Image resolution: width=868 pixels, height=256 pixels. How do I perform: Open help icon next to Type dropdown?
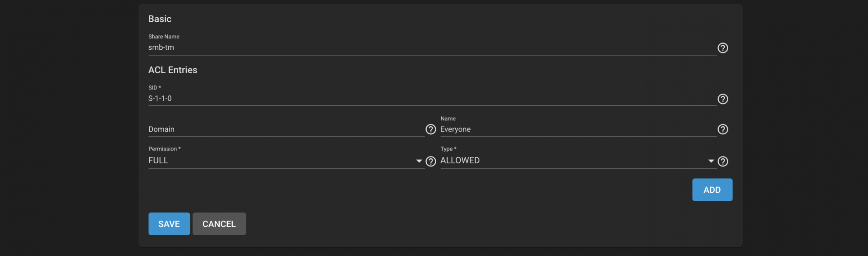[723, 161]
